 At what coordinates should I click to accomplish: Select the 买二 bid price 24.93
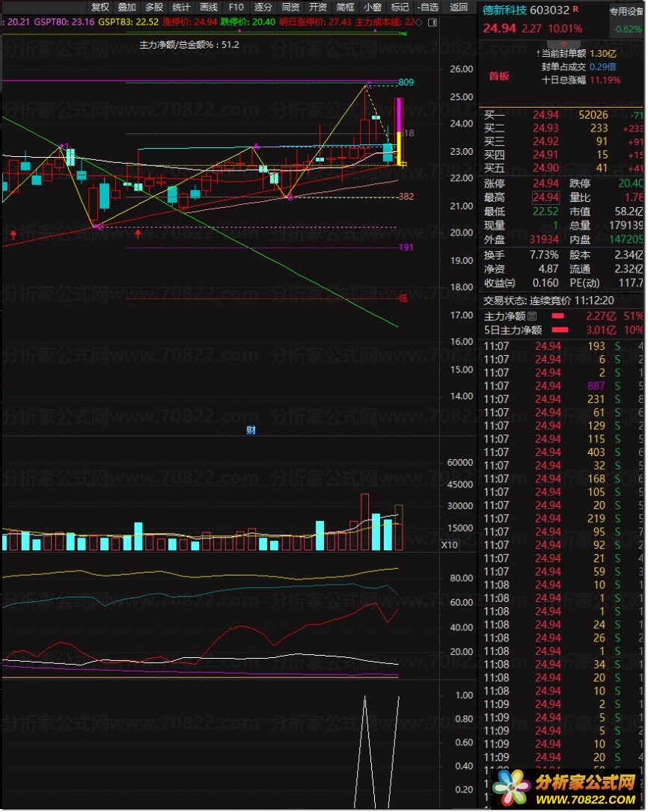(546, 128)
